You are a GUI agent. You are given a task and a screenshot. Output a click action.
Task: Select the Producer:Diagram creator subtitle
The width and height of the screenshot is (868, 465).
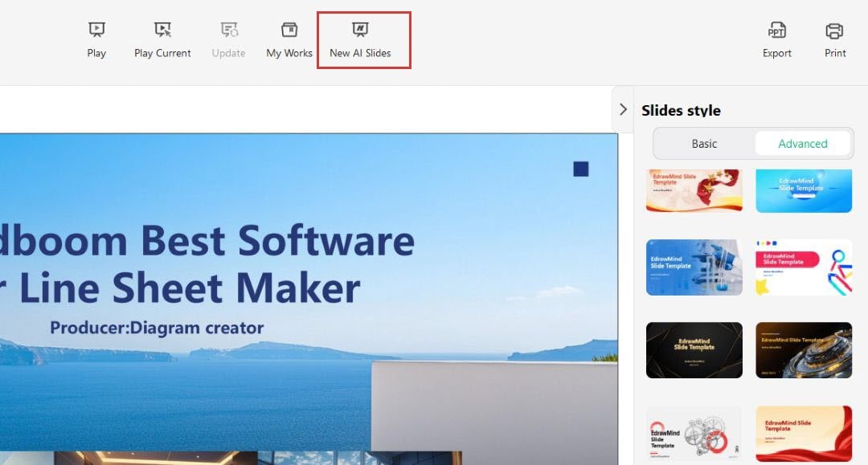[157, 328]
